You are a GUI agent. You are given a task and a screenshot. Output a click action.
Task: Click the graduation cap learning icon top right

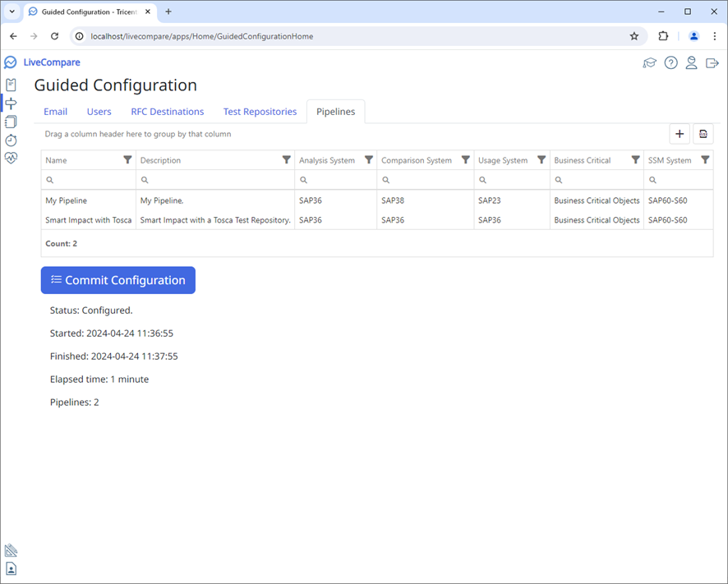pyautogui.click(x=649, y=62)
